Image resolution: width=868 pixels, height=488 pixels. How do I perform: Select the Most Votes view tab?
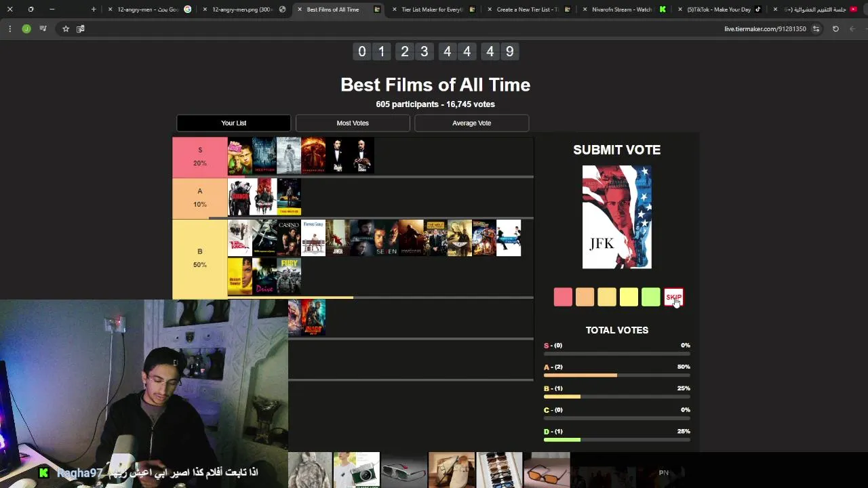[353, 123]
